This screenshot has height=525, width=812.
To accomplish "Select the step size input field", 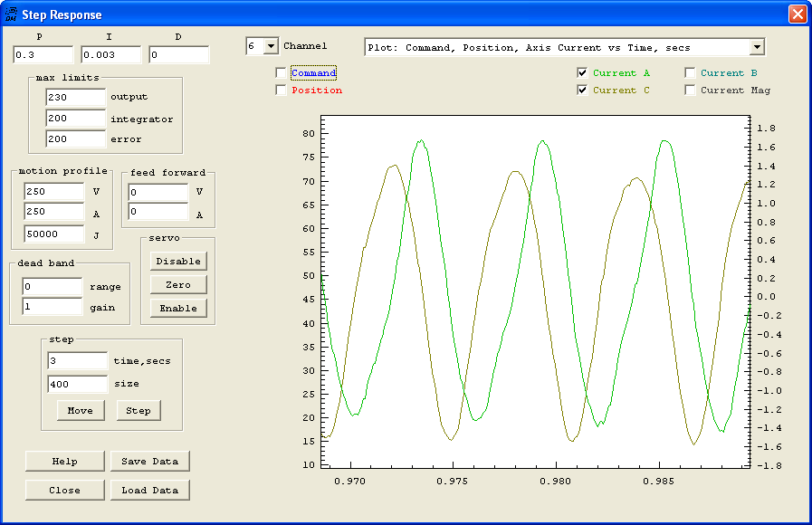I will tap(76, 384).
